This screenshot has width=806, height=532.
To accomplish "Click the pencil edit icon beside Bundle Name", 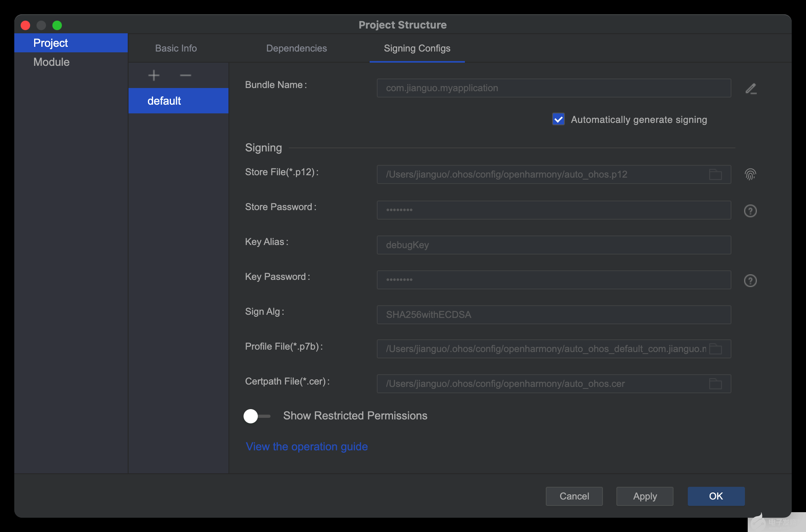I will (750, 88).
